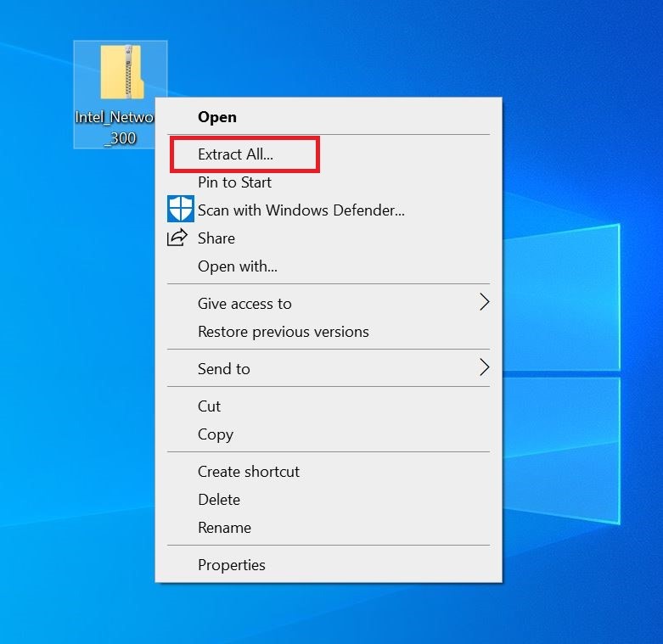663x644 pixels.
Task: Select Rename from the context menu
Action: pyautogui.click(x=224, y=528)
